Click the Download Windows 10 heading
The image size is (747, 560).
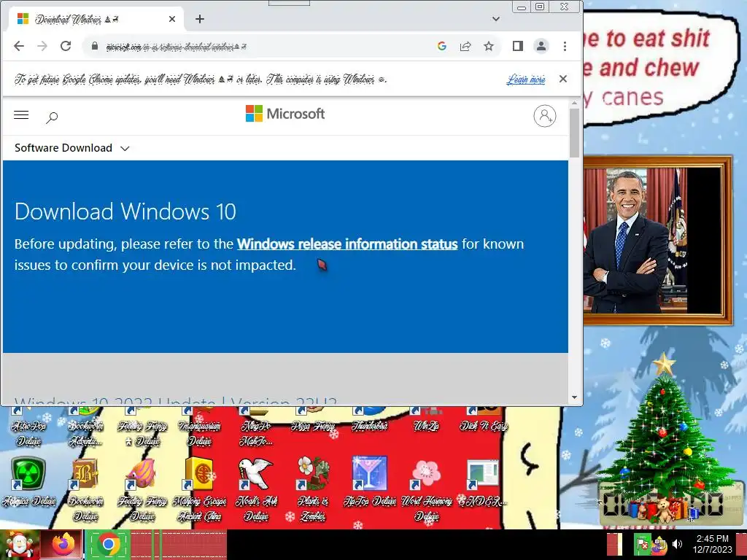125,211
